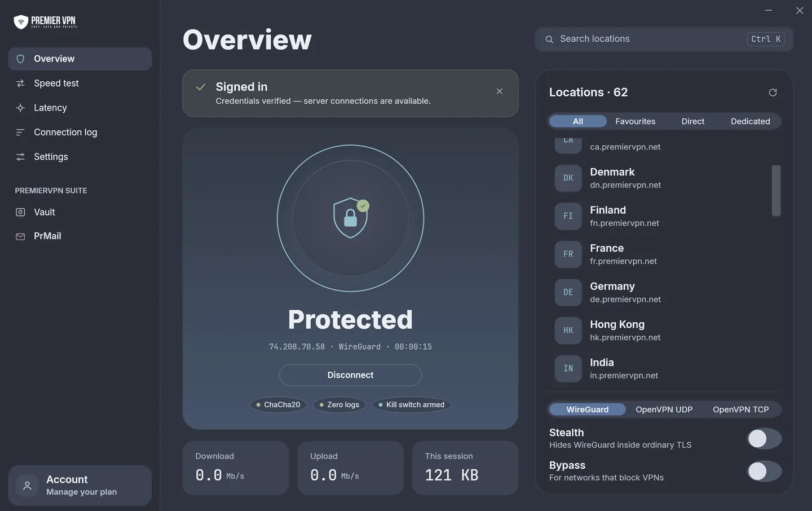This screenshot has height=511, width=812.
Task: Click the Account avatar icon
Action: [27, 486]
